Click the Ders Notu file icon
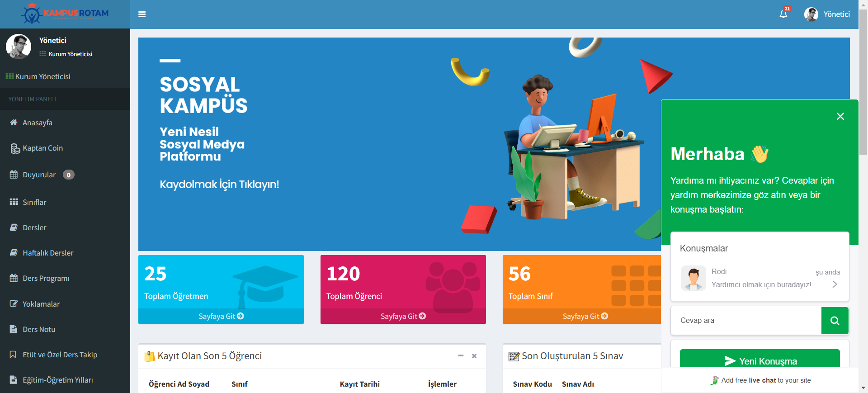 (14, 329)
